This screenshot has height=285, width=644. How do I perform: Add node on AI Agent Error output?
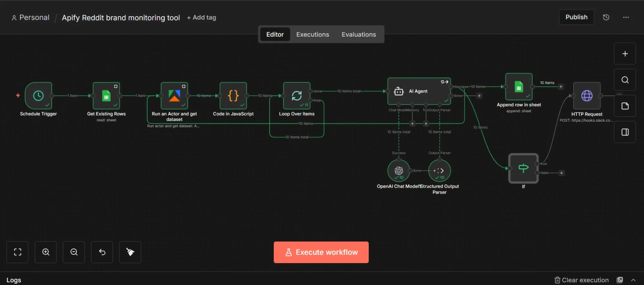click(x=479, y=96)
